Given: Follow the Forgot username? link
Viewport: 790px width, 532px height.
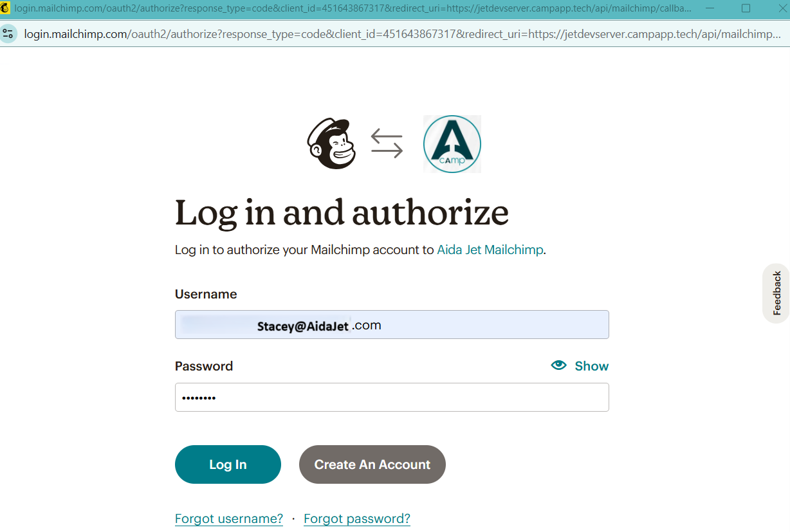Looking at the screenshot, I should coord(229,518).
